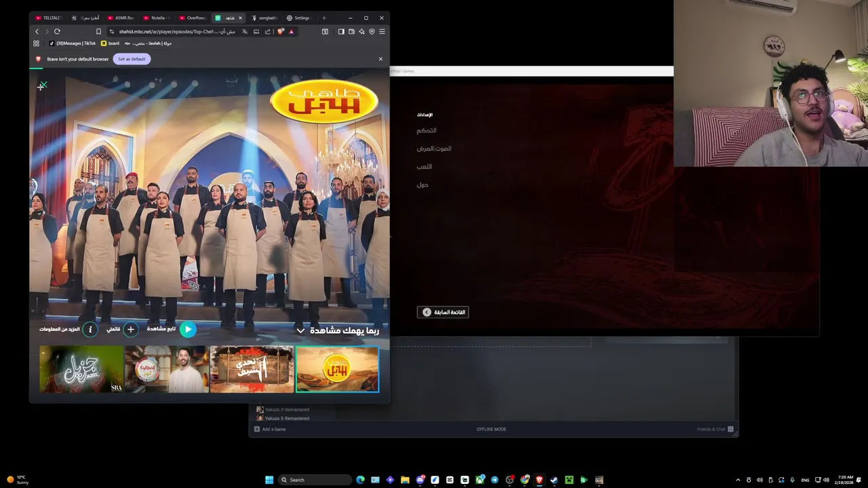Image resolution: width=868 pixels, height=488 pixels.
Task: Select التحكم in game settings menu
Action: 427,130
